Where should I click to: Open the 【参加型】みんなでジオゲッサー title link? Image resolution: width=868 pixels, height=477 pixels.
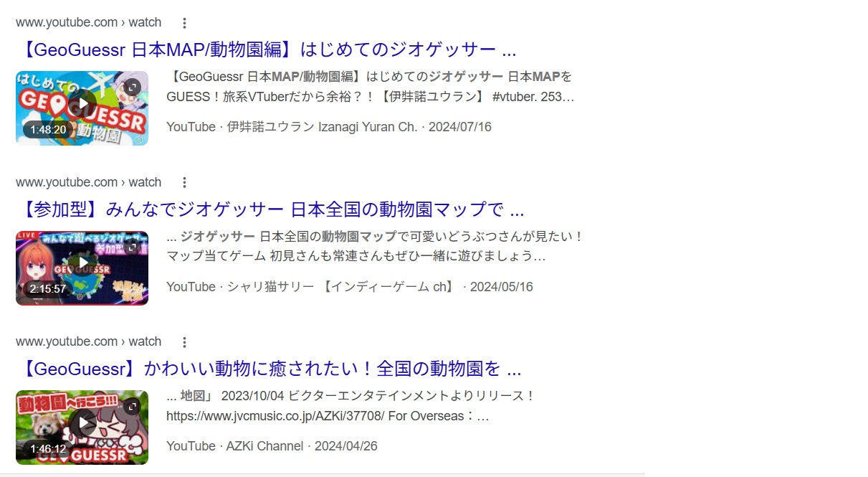270,210
